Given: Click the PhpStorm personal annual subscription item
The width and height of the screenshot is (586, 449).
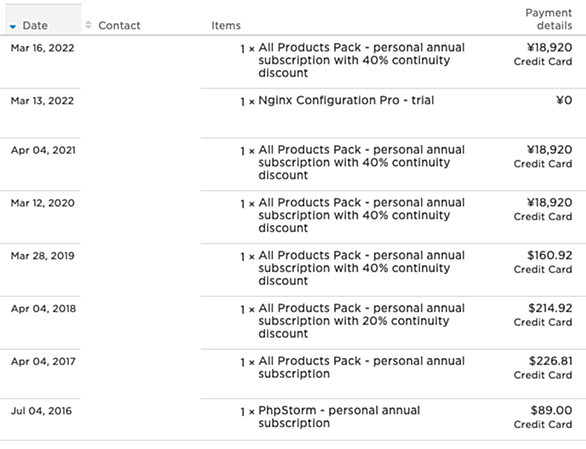Looking at the screenshot, I should point(339,416).
